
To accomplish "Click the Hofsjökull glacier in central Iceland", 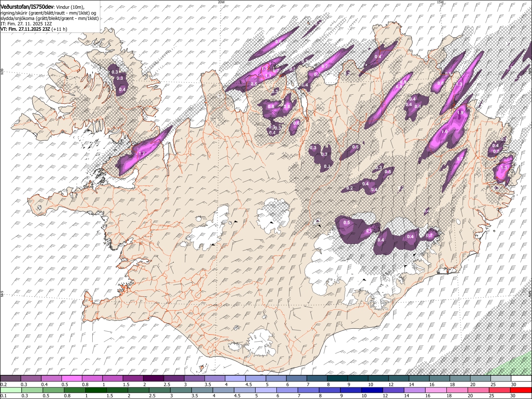I will tap(273, 215).
